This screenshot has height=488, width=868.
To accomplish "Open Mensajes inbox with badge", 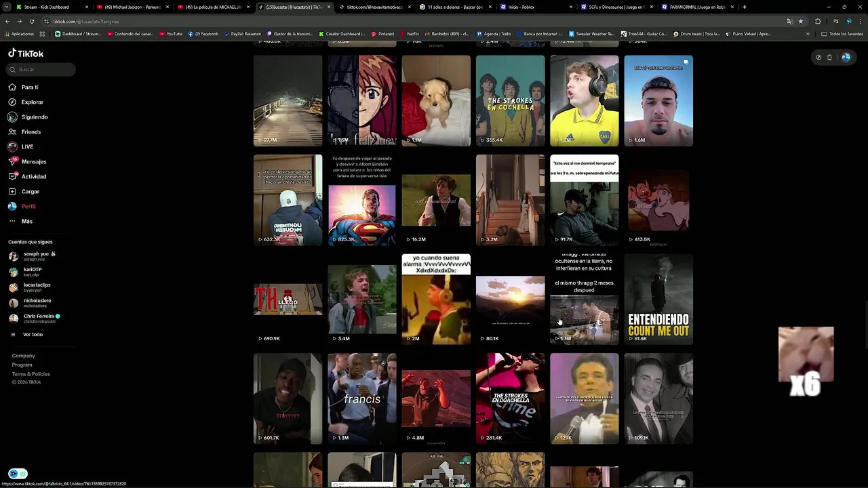I will pyautogui.click(x=27, y=161).
